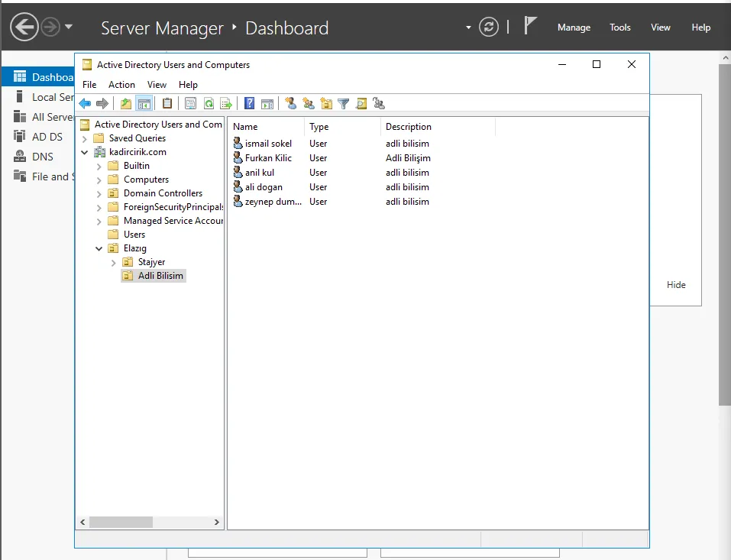Click the Hide link in Server Manager
Screen dimensions: 731x560
[676, 284]
